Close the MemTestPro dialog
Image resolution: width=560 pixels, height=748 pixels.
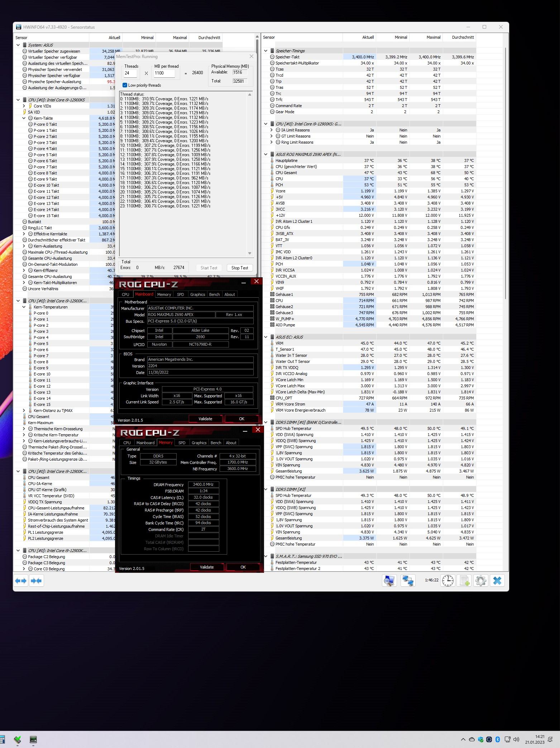pyautogui.click(x=252, y=57)
